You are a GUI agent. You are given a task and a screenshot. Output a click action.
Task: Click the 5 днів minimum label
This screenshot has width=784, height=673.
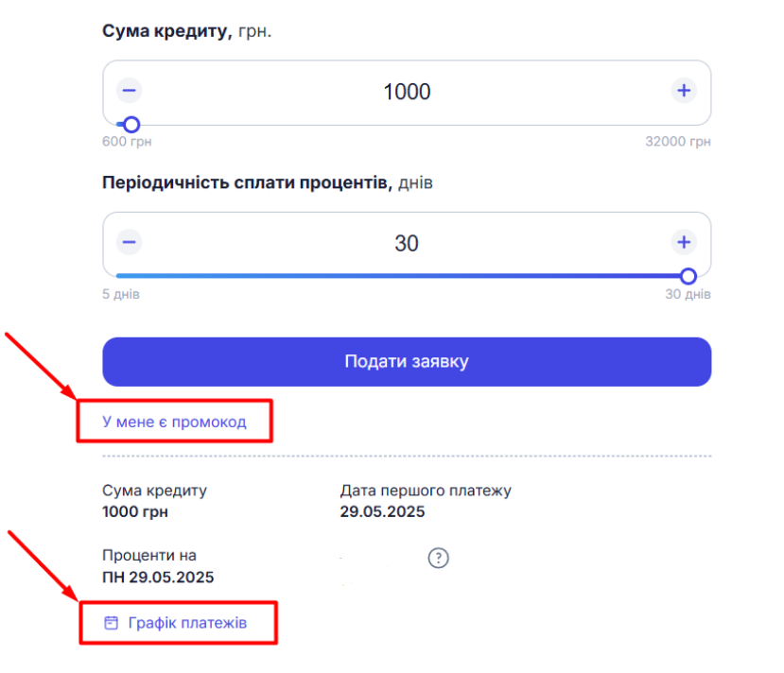pyautogui.click(x=120, y=294)
